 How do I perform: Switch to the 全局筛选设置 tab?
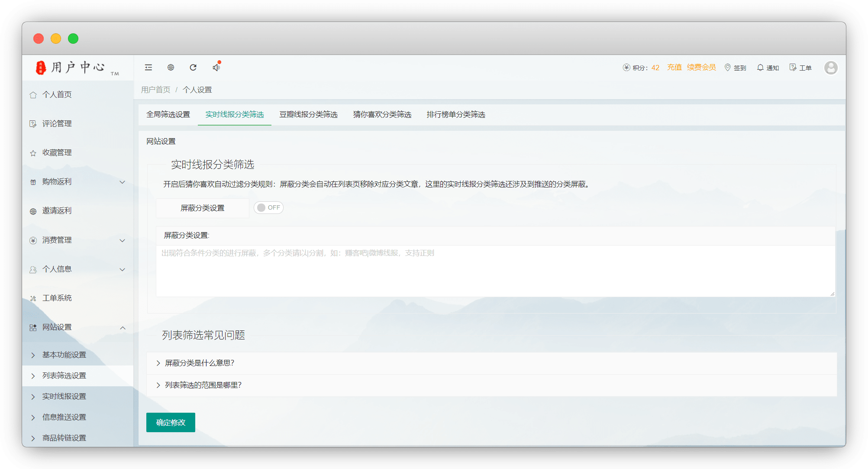coord(168,114)
